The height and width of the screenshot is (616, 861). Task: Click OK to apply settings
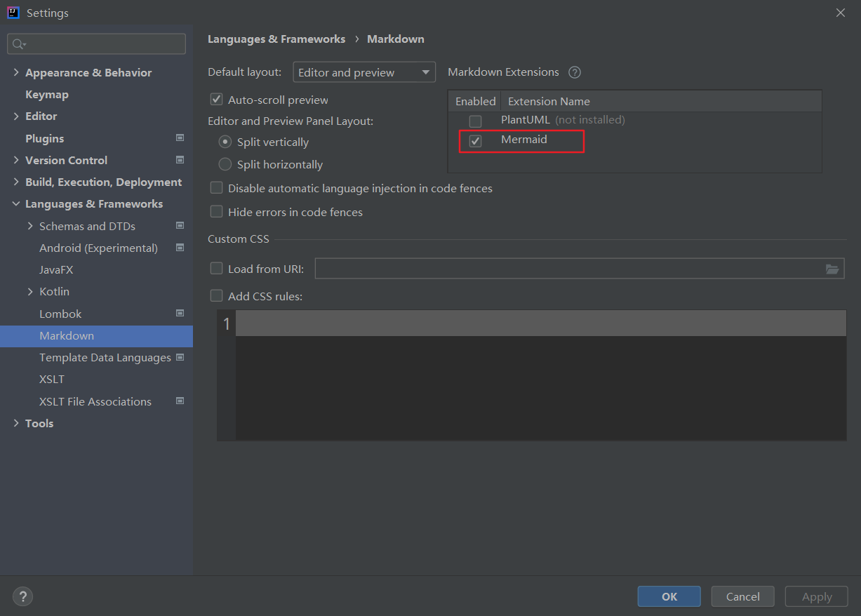click(669, 596)
